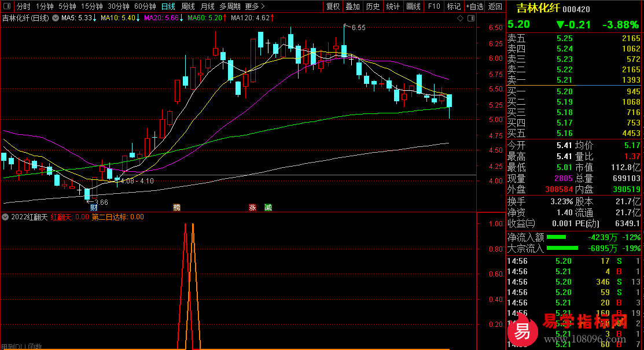Open main chart indicator dropdown arrow

tap(56, 18)
